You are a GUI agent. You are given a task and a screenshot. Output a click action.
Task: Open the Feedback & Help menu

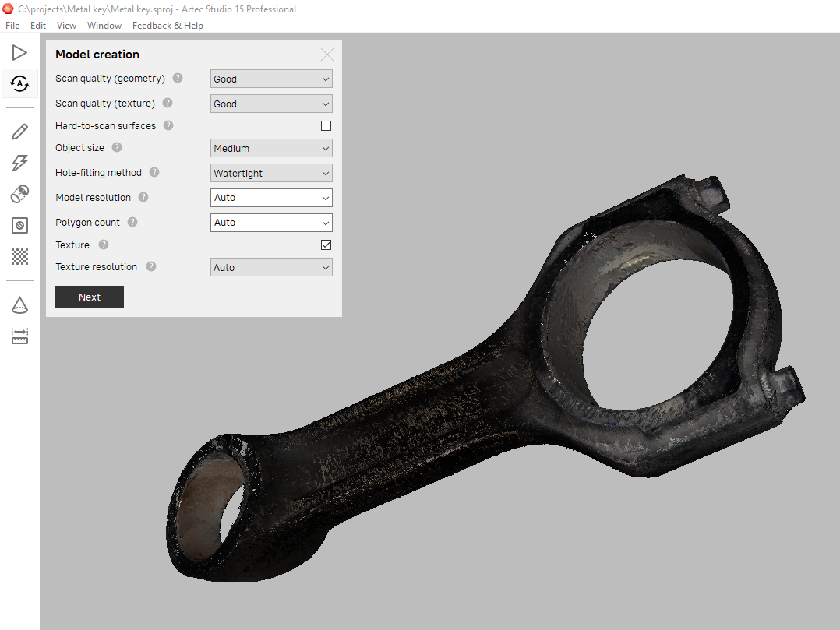(168, 25)
